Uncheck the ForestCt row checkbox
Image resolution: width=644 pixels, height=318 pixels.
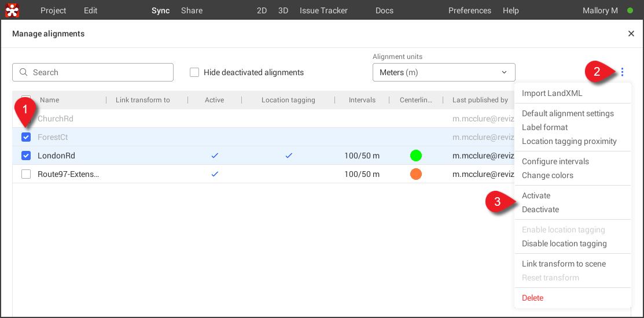point(26,137)
